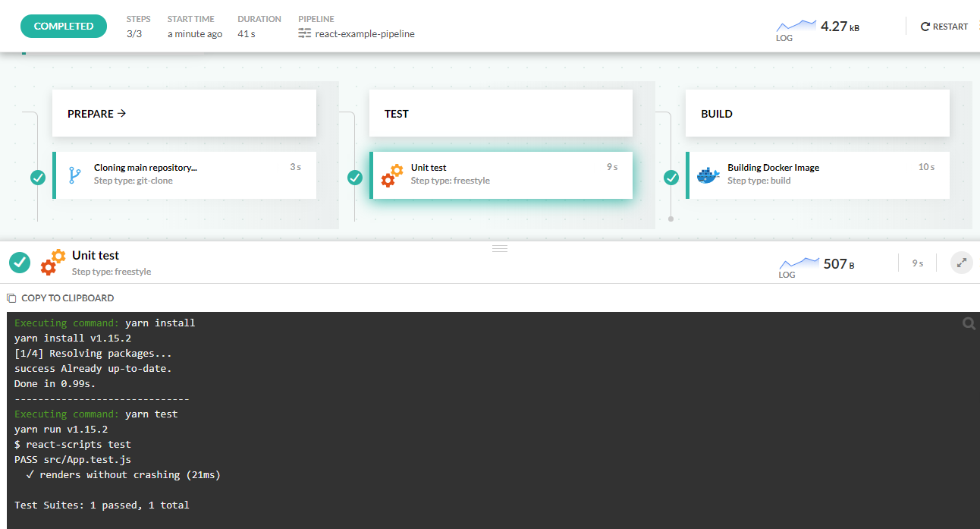Click the clipboard copy icon
The height and width of the screenshot is (529, 980).
(x=11, y=298)
